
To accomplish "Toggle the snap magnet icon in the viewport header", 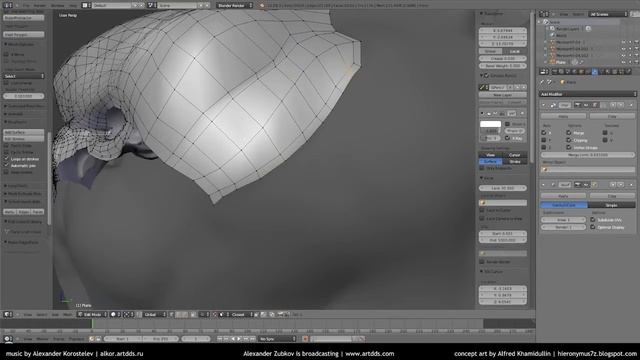I will click(x=215, y=314).
